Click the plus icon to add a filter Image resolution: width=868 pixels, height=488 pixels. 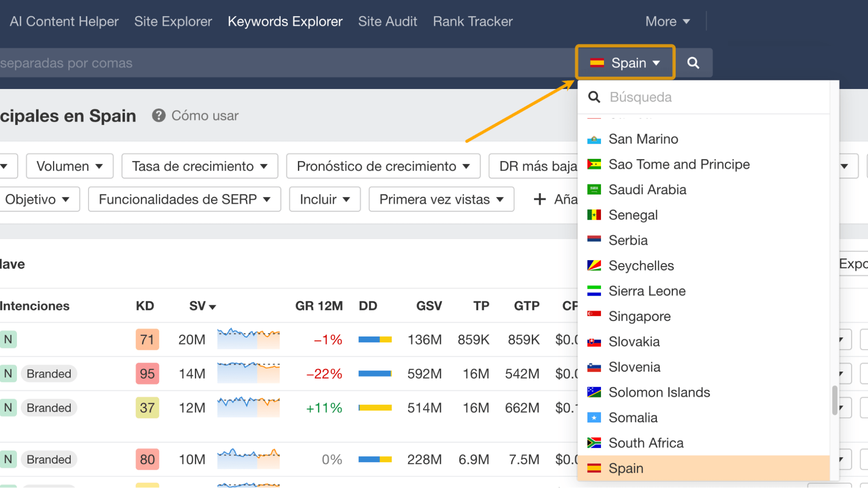(x=539, y=199)
